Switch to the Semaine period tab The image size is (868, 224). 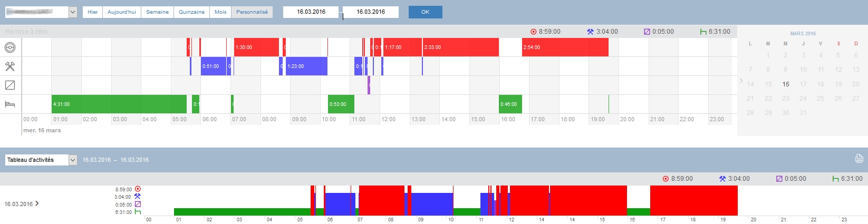(x=157, y=12)
